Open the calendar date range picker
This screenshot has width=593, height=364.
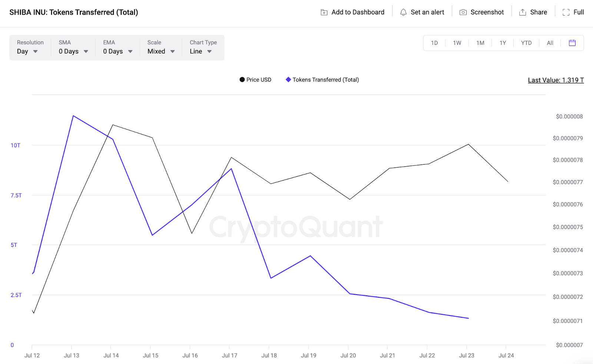pyautogui.click(x=572, y=43)
